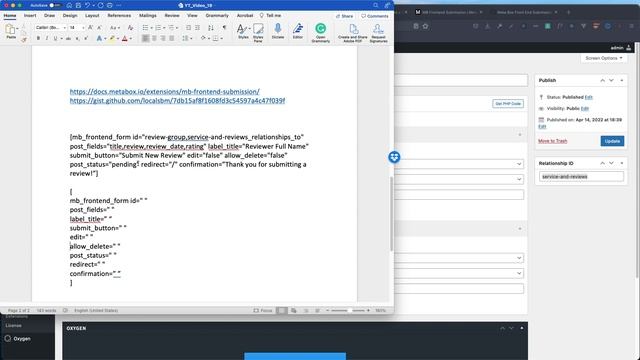Open the Editor tool
Viewport: 640px width, 360px height.
pyautogui.click(x=298, y=31)
